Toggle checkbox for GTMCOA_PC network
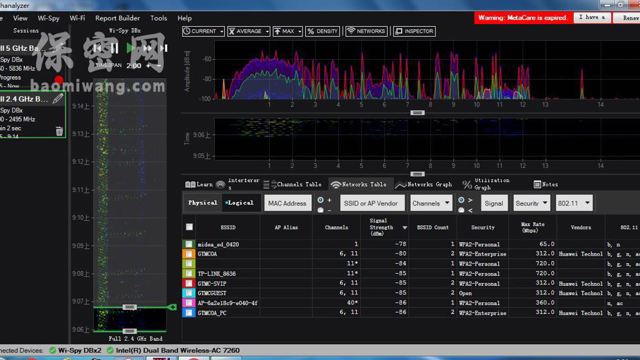The height and width of the screenshot is (360, 640). (x=189, y=313)
